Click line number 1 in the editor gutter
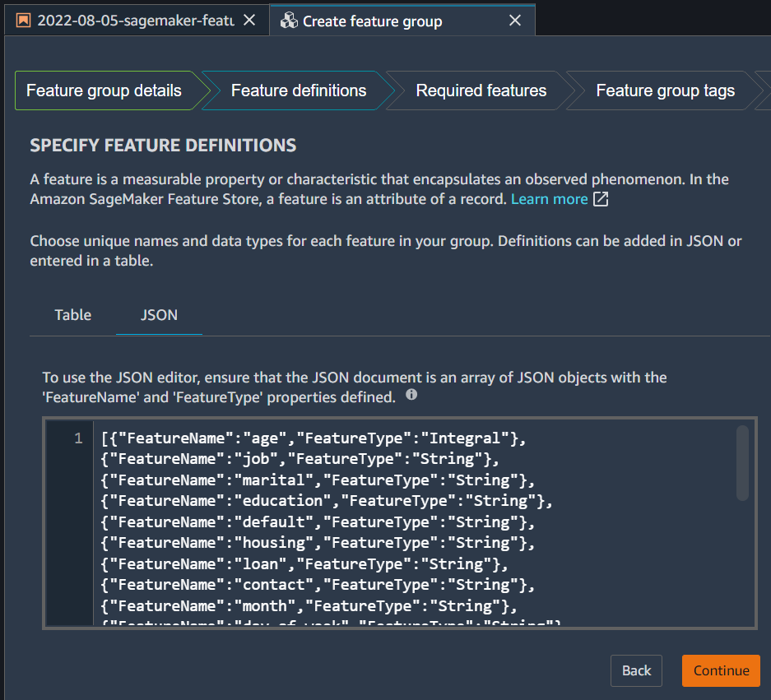771x700 pixels. tap(79, 438)
